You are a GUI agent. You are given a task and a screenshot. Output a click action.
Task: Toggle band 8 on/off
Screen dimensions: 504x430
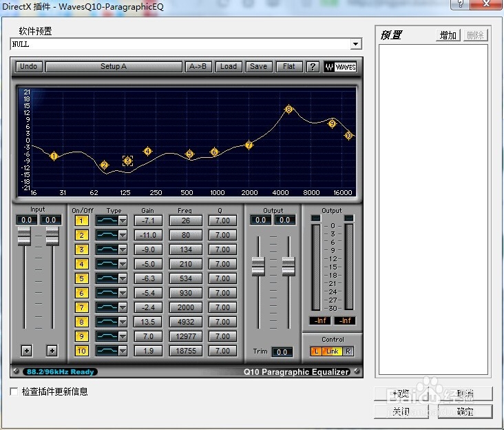click(81, 322)
